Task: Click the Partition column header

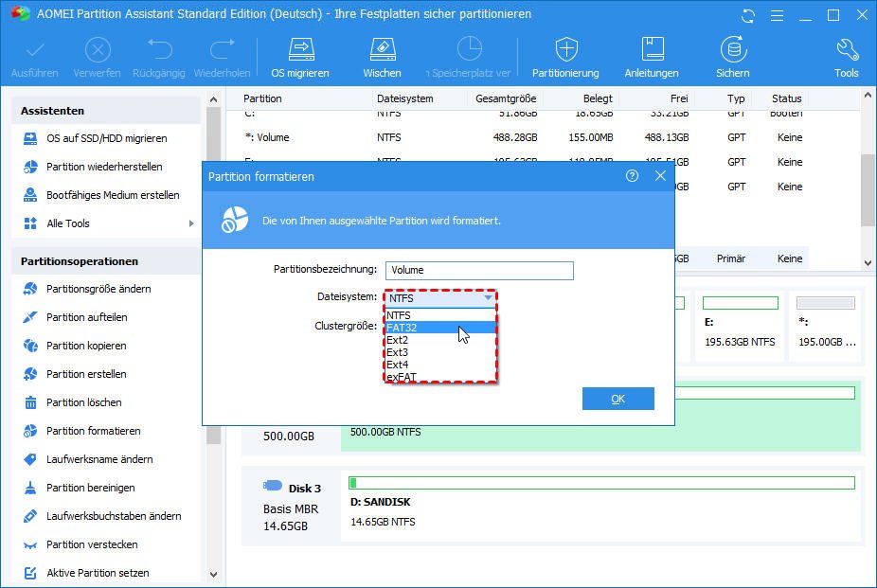Action: click(262, 98)
